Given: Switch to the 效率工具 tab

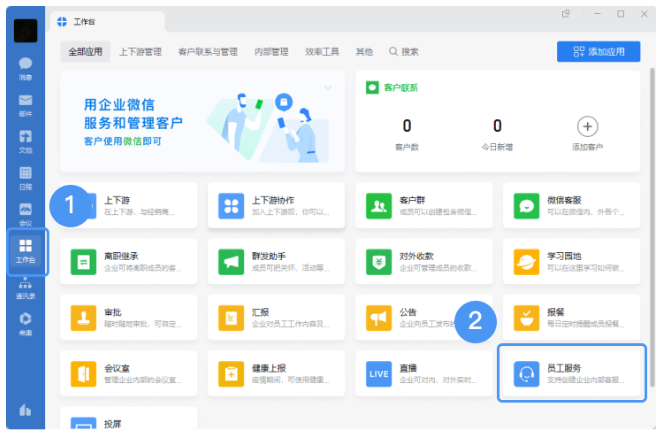Looking at the screenshot, I should pos(323,51).
